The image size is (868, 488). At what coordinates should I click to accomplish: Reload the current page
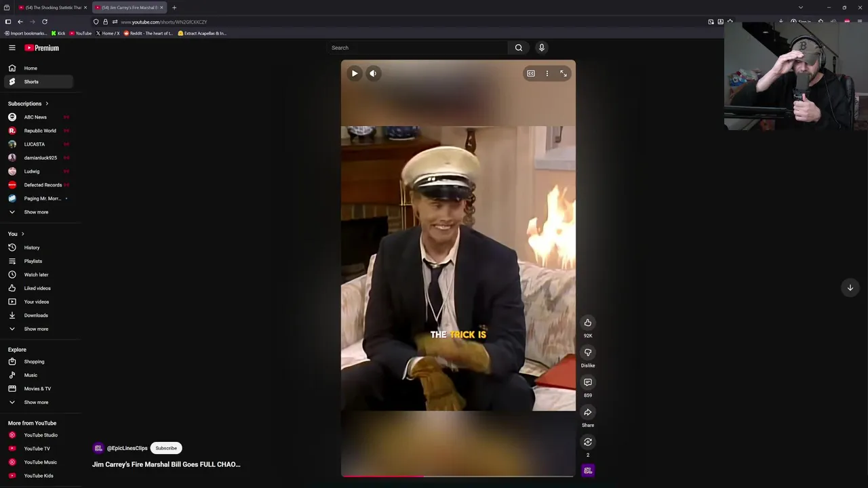point(45,22)
